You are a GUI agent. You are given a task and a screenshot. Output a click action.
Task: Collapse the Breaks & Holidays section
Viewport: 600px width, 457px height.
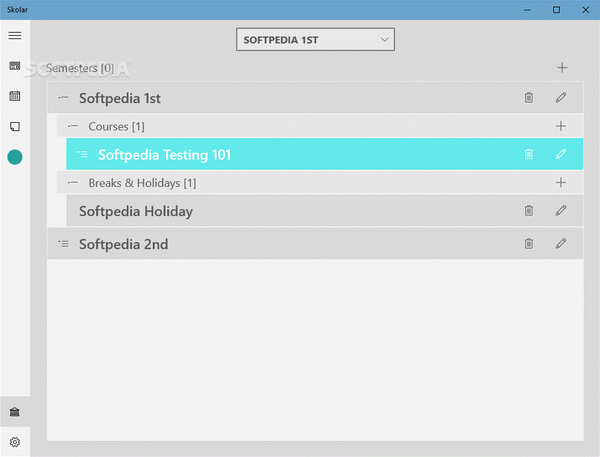(x=73, y=183)
